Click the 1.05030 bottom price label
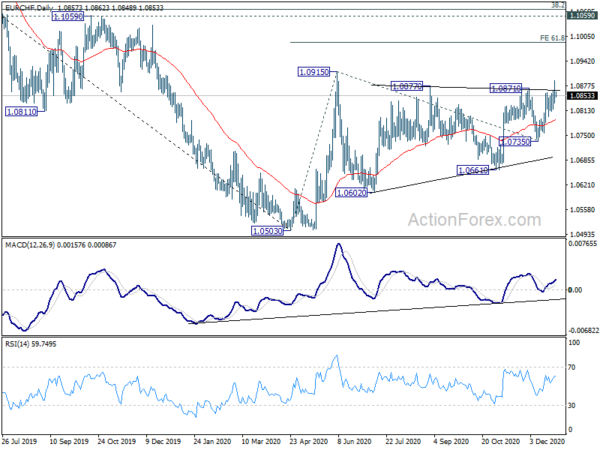The width and height of the screenshot is (600, 450). click(x=267, y=231)
